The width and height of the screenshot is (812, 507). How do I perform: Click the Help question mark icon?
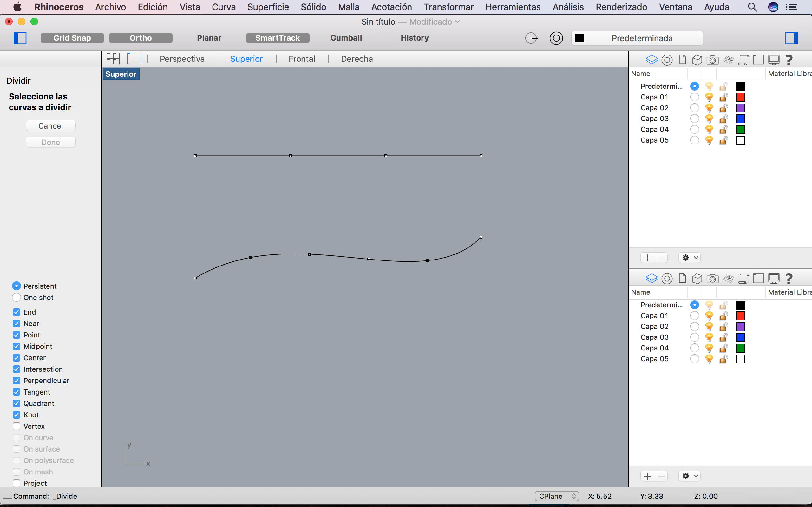[x=789, y=59]
